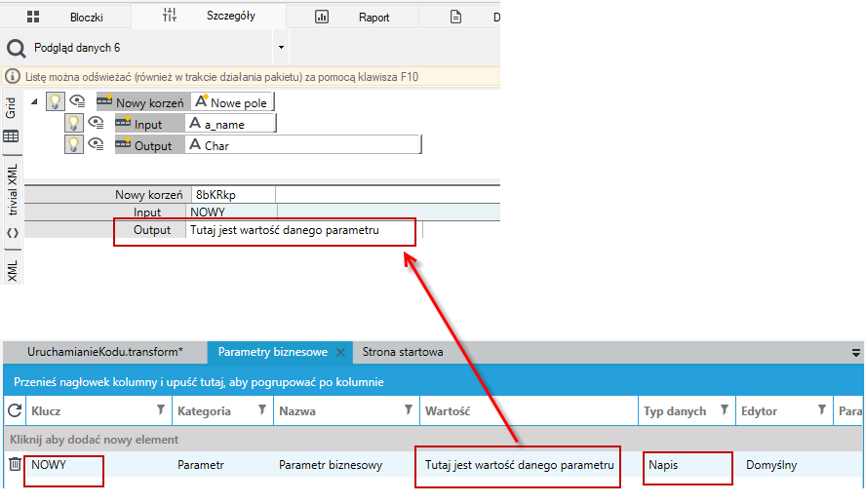Viewport: 865px width, 504px height.
Task: Click the Domyślny editor cell
Action: click(x=784, y=465)
